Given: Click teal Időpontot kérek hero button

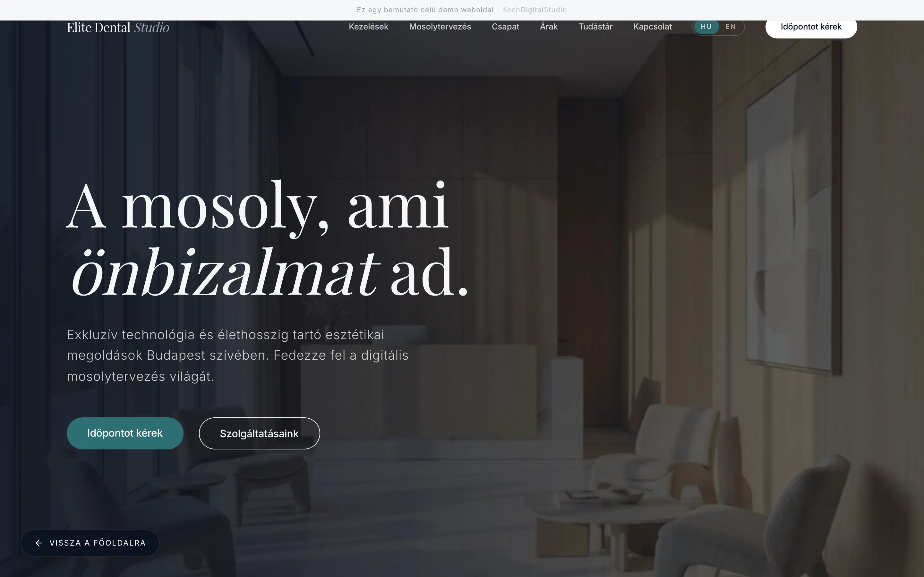Looking at the screenshot, I should 125,433.
